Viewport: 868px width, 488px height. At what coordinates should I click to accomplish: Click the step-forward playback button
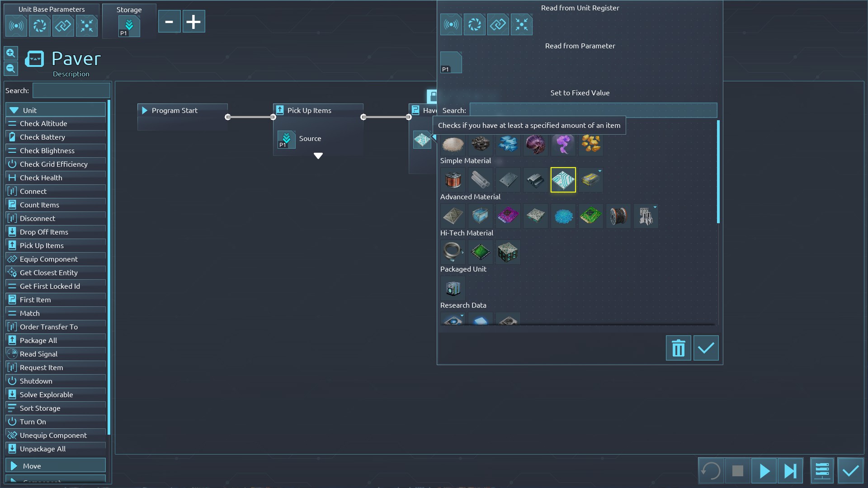coord(790,471)
